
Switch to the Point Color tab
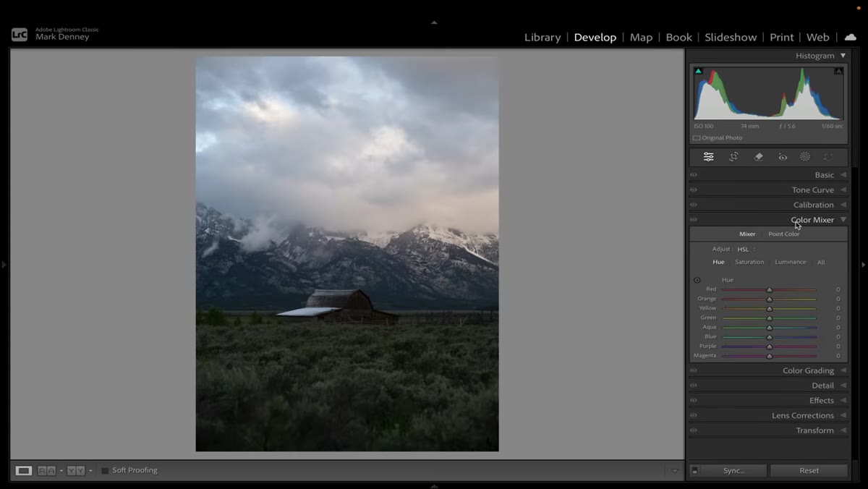click(x=784, y=234)
